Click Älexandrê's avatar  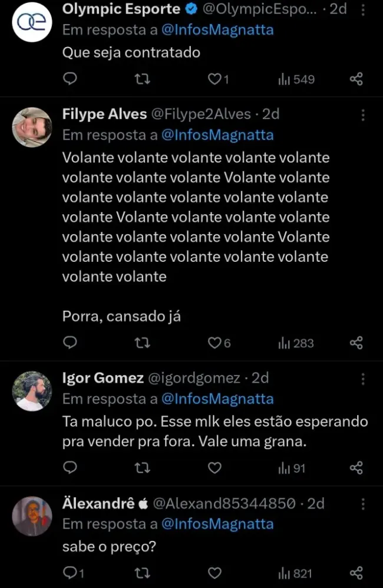[32, 516]
